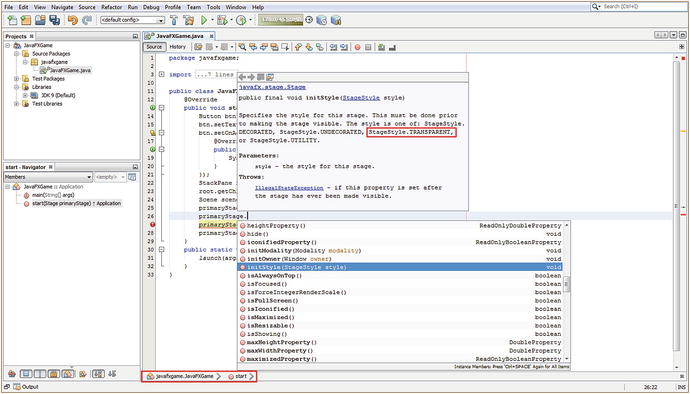Click the red error badge on line 27
This screenshot has width=690, height=394.
coord(152,225)
